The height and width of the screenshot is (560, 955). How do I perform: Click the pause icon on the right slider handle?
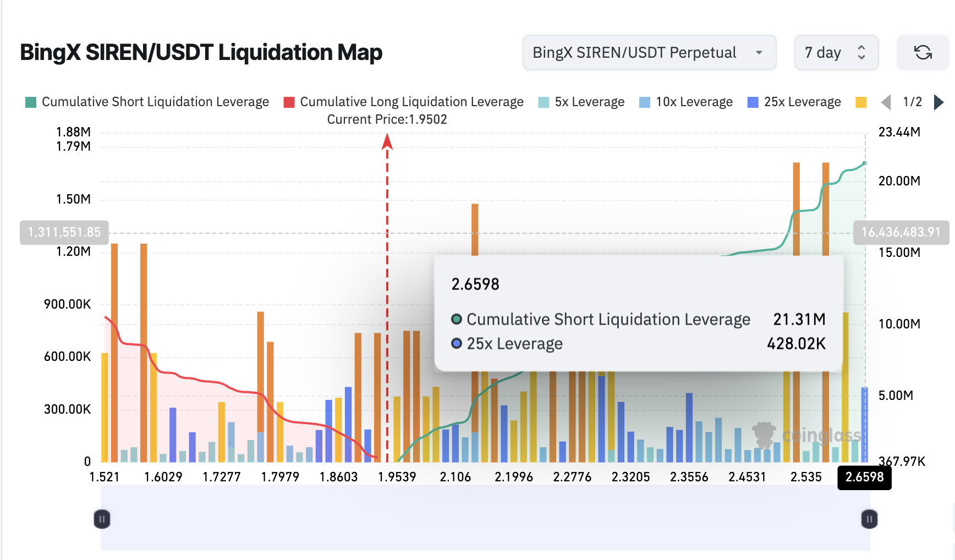869,519
